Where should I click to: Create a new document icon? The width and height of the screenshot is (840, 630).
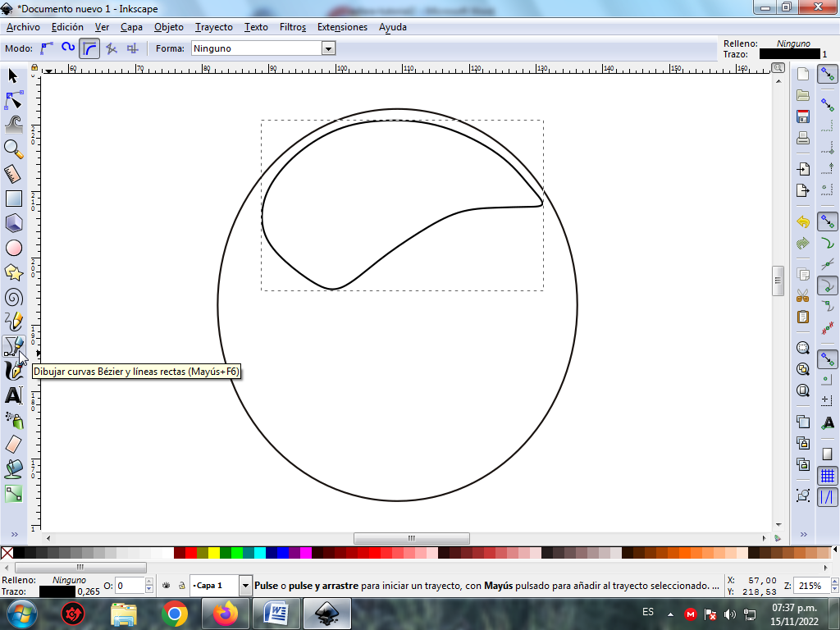point(802,73)
